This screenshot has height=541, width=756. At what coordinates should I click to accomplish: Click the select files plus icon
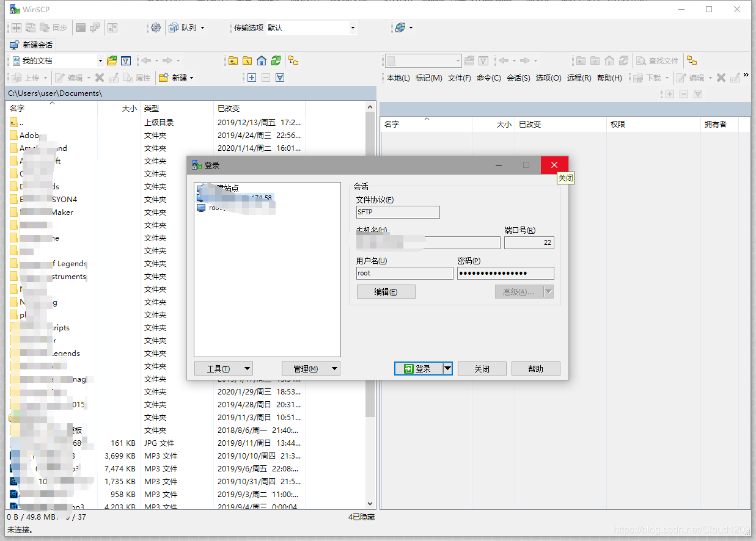(252, 78)
